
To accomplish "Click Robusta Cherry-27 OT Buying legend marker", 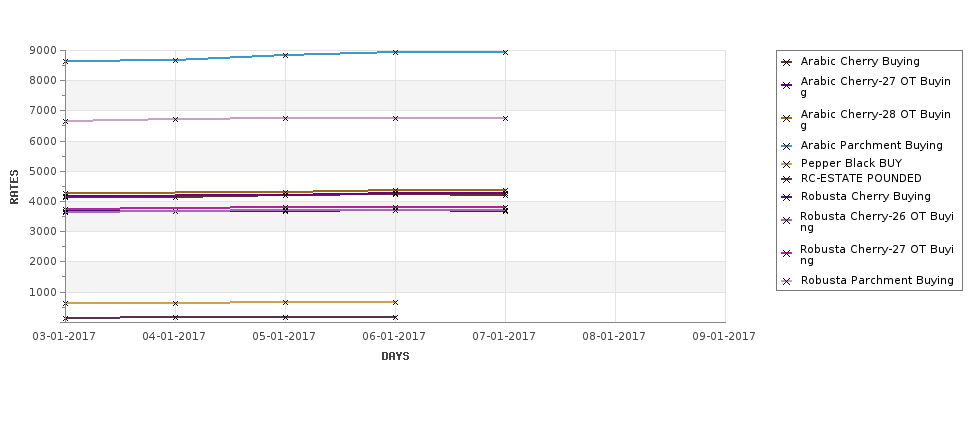I will 787,253.
